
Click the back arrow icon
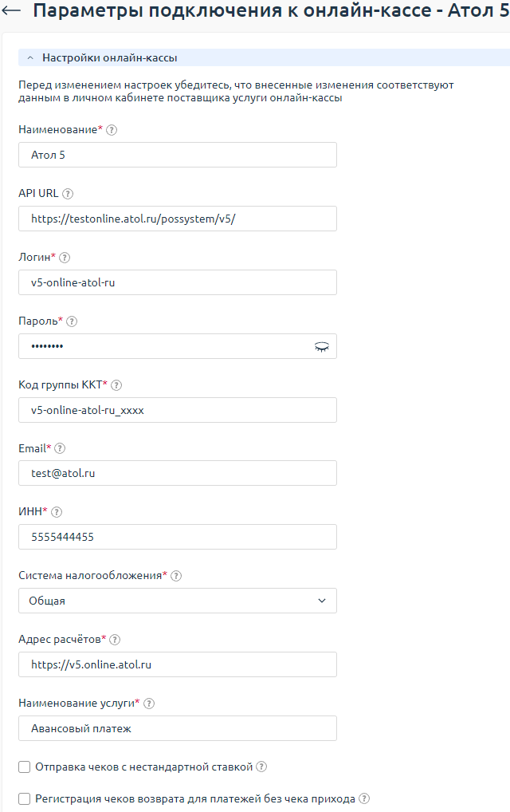[12, 12]
